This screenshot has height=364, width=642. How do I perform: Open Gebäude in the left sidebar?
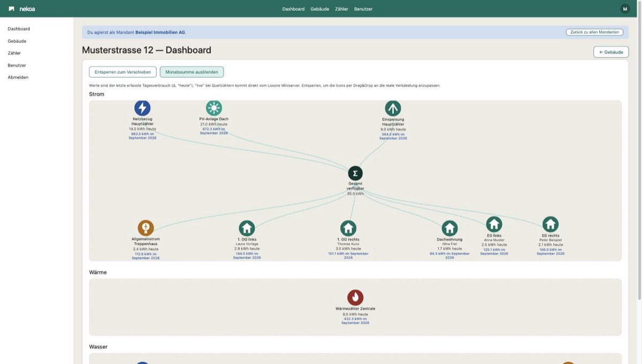(17, 41)
